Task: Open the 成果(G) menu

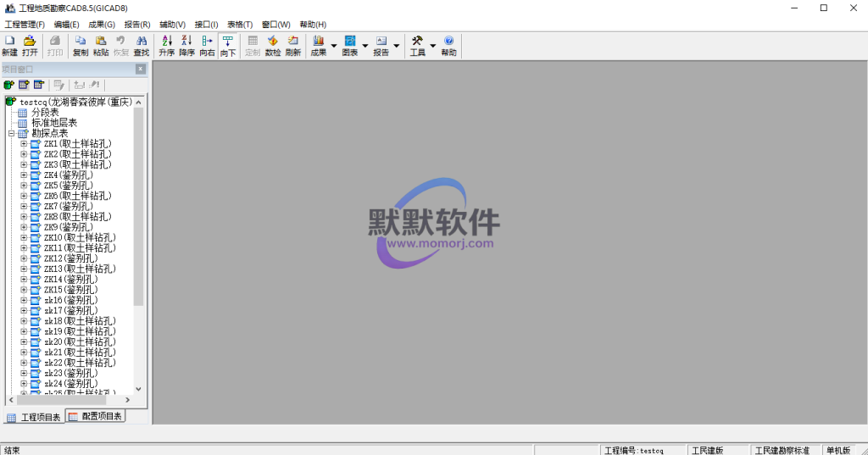Action: tap(102, 25)
